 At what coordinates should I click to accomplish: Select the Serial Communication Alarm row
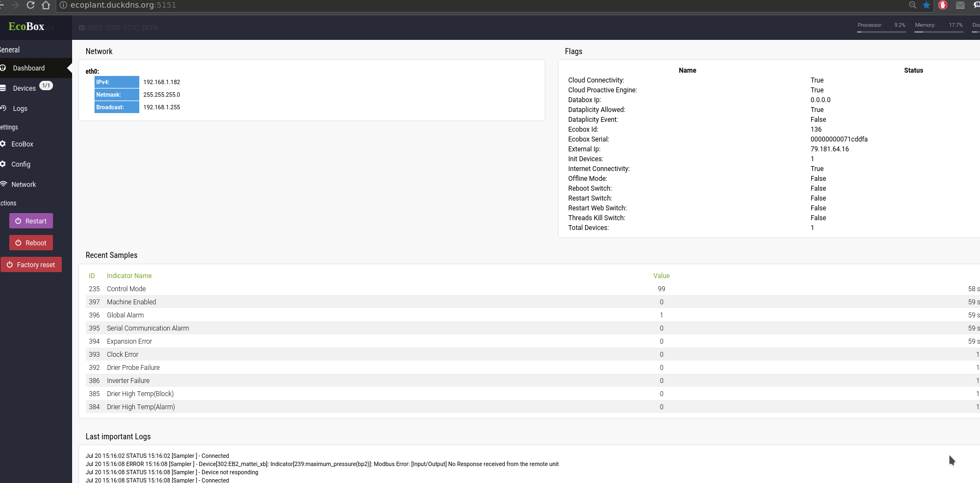point(533,328)
